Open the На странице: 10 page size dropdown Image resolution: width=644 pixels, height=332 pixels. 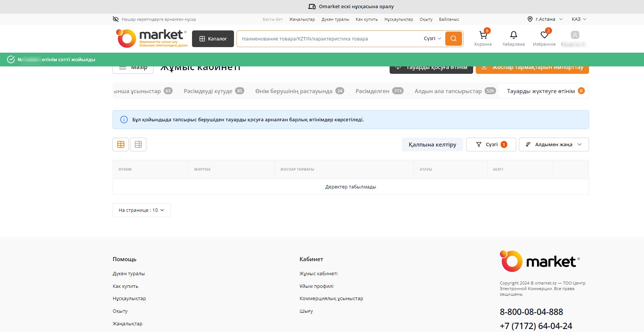coord(142,210)
